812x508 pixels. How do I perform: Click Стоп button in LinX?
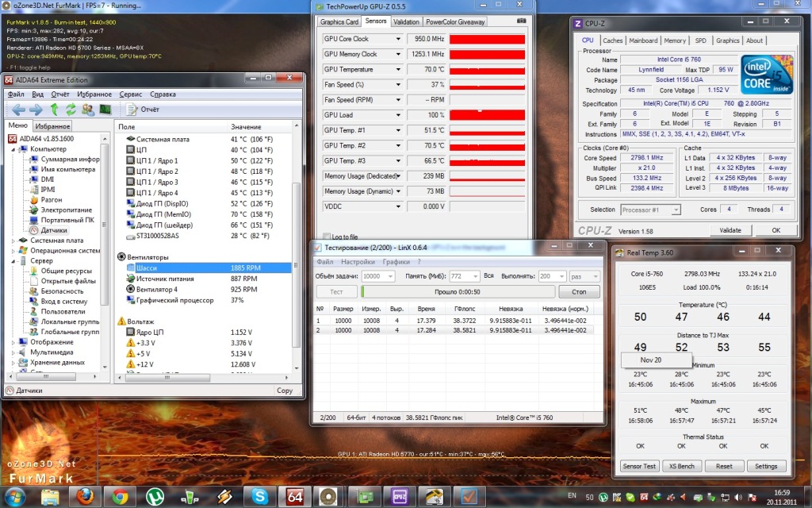579,292
